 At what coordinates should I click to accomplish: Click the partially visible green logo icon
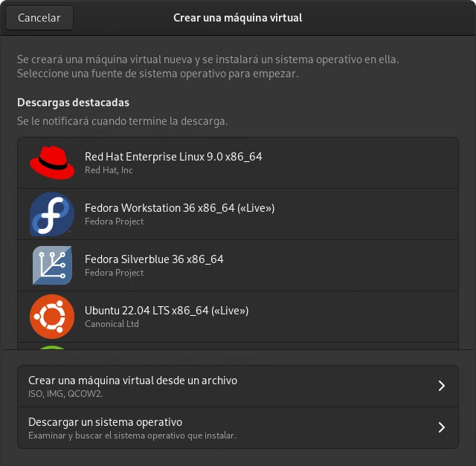click(x=52, y=346)
